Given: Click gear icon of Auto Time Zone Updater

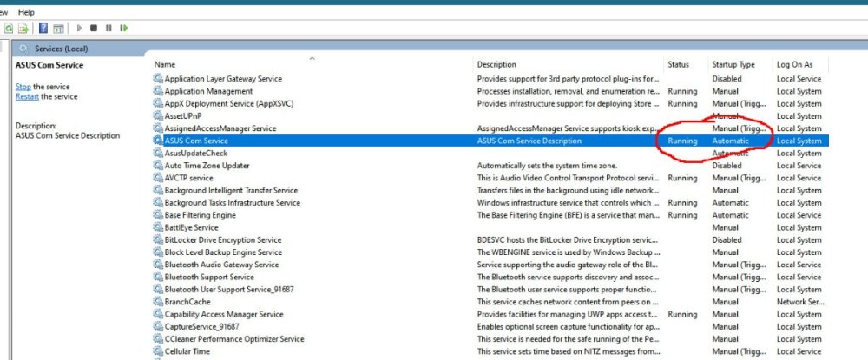Looking at the screenshot, I should [158, 166].
